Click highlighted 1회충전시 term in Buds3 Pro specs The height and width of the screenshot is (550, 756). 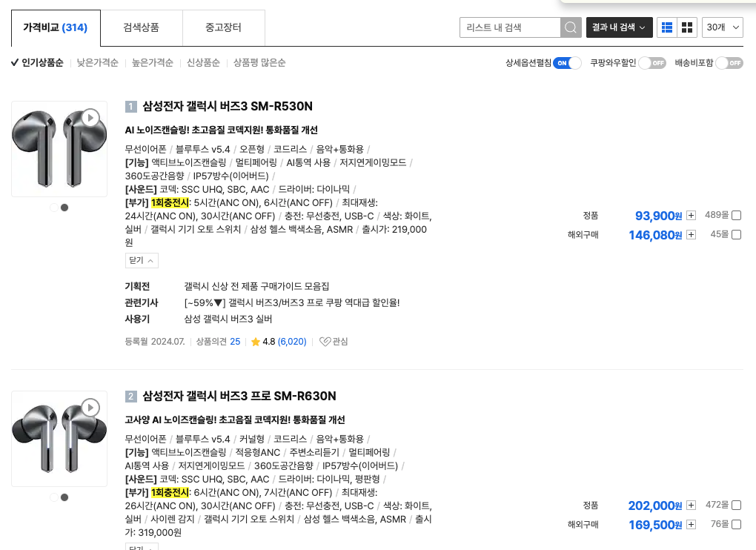pyautogui.click(x=170, y=493)
